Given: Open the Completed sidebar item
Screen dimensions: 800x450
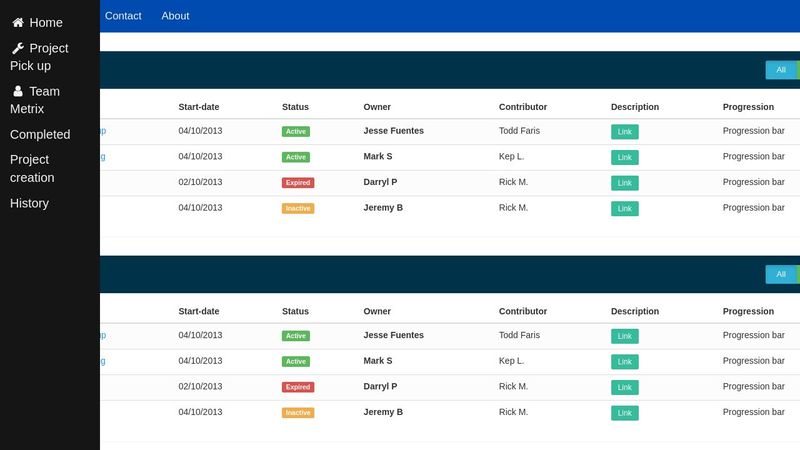Looking at the screenshot, I should (x=40, y=134).
